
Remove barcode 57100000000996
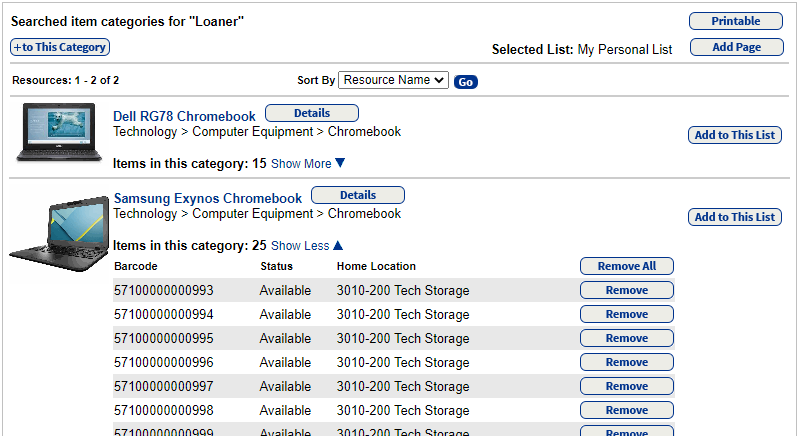[627, 362]
